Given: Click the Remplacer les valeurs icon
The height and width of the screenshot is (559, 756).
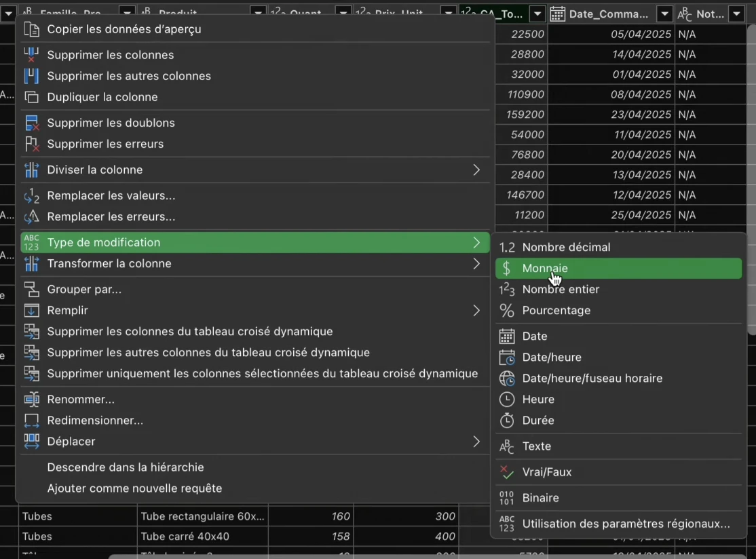Looking at the screenshot, I should [31, 195].
